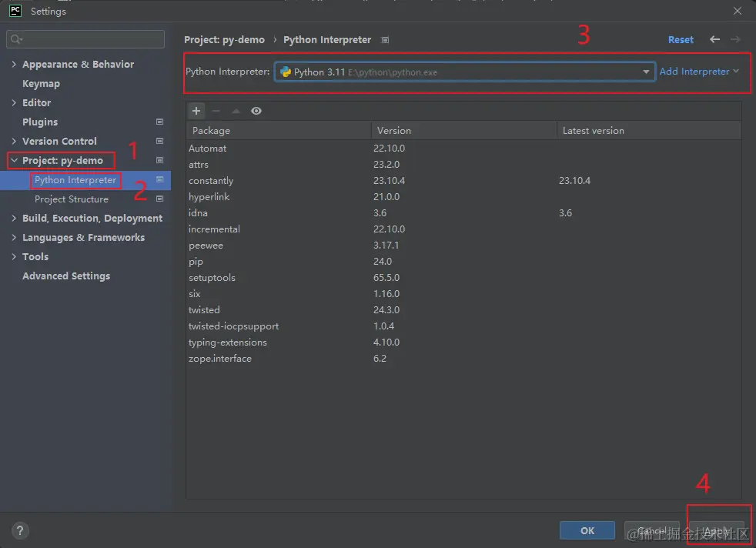
Task: Open the Add Interpreter dropdown
Action: (698, 72)
